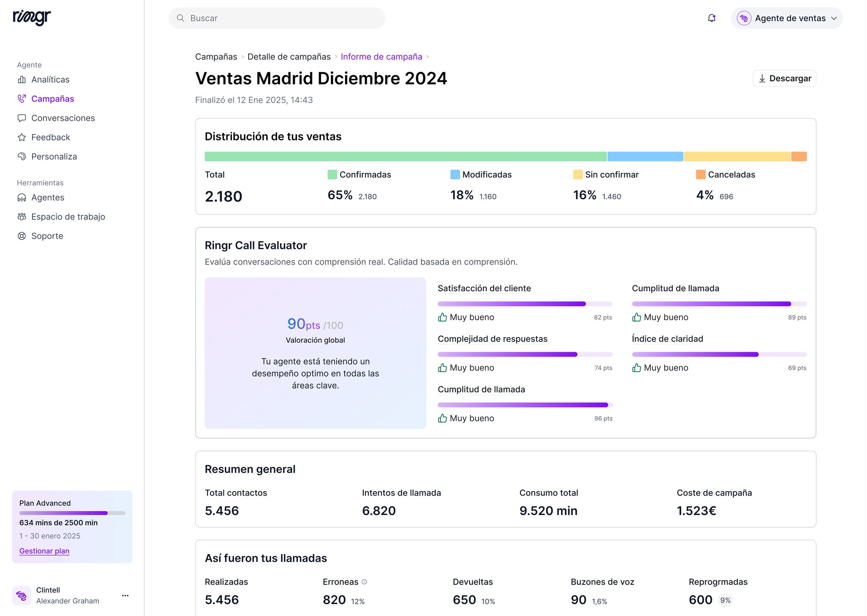
Task: Click the Ringr logo
Action: coord(32,17)
